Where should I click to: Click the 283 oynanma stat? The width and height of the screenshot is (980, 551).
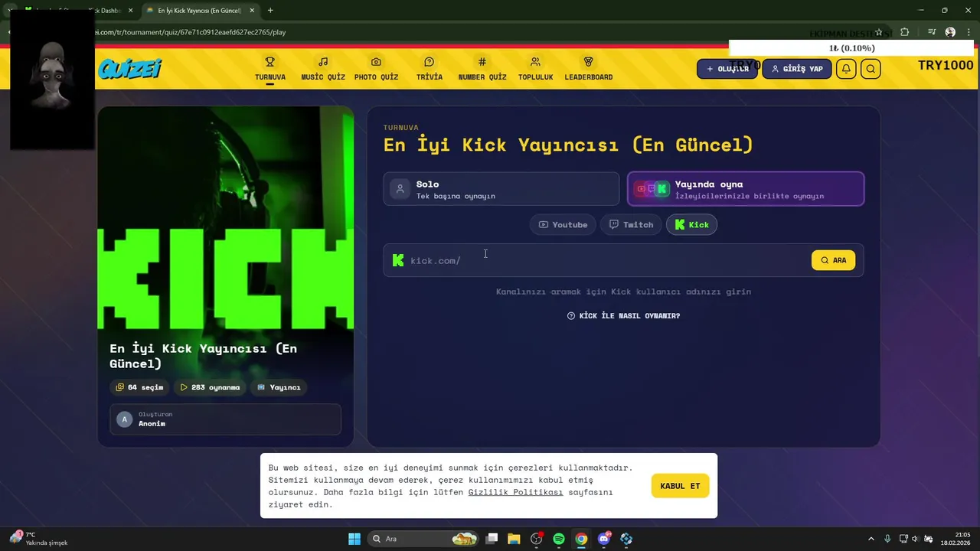coord(211,387)
